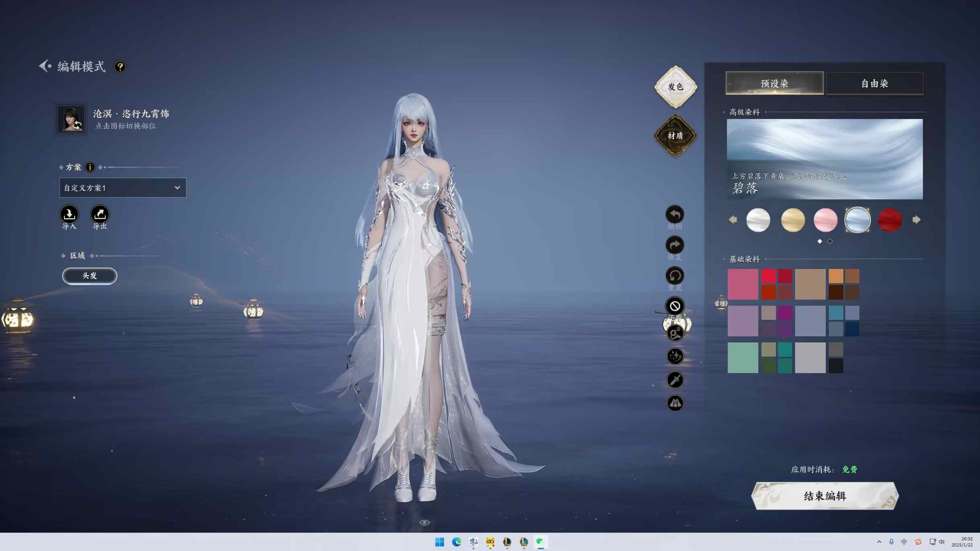Open the volume control in system tray

(x=942, y=542)
